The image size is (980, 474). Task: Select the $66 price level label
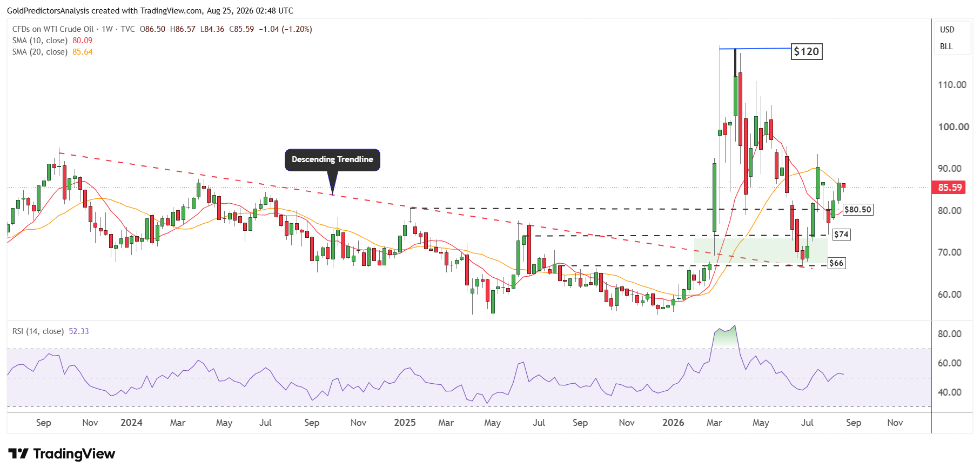tap(836, 263)
